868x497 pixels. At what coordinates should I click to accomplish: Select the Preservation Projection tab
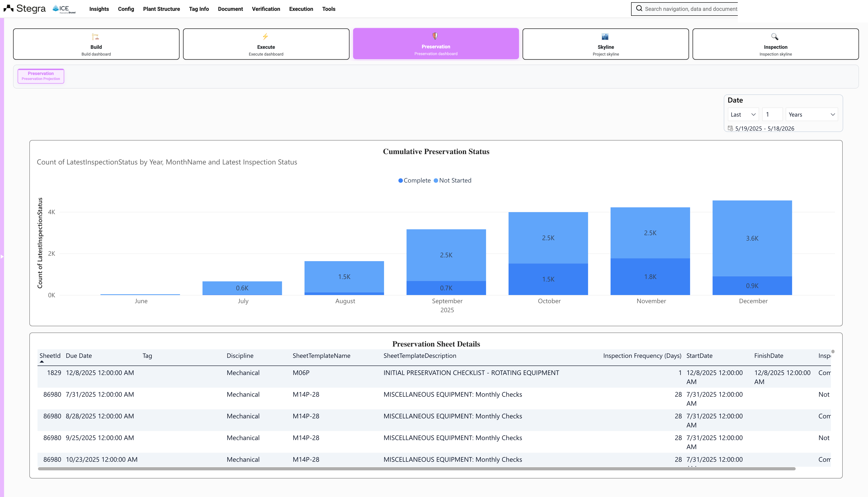41,76
